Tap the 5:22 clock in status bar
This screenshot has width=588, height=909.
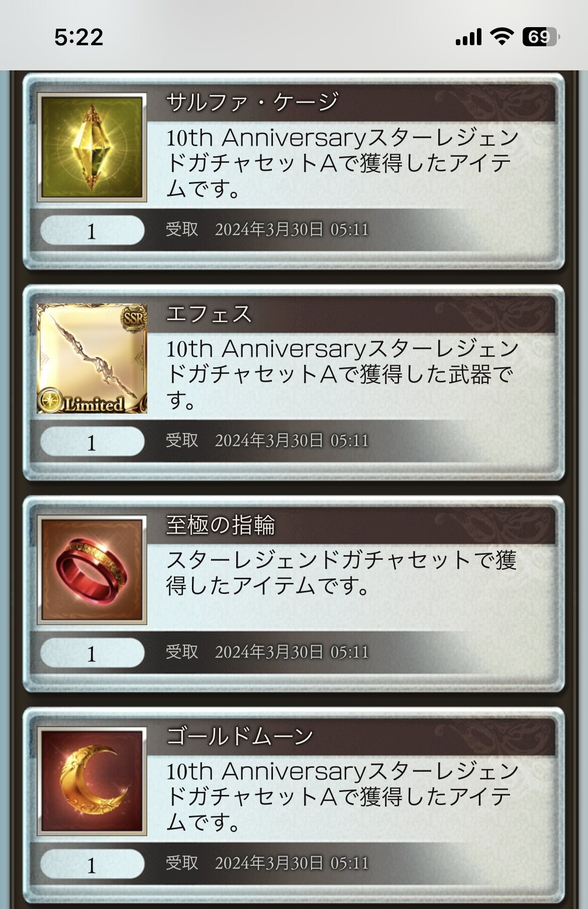pyautogui.click(x=79, y=37)
